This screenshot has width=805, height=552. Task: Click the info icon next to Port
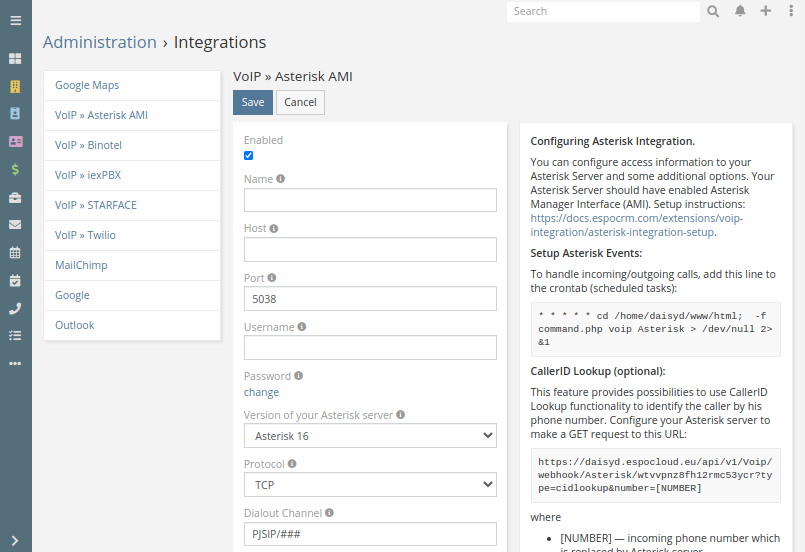(x=272, y=278)
